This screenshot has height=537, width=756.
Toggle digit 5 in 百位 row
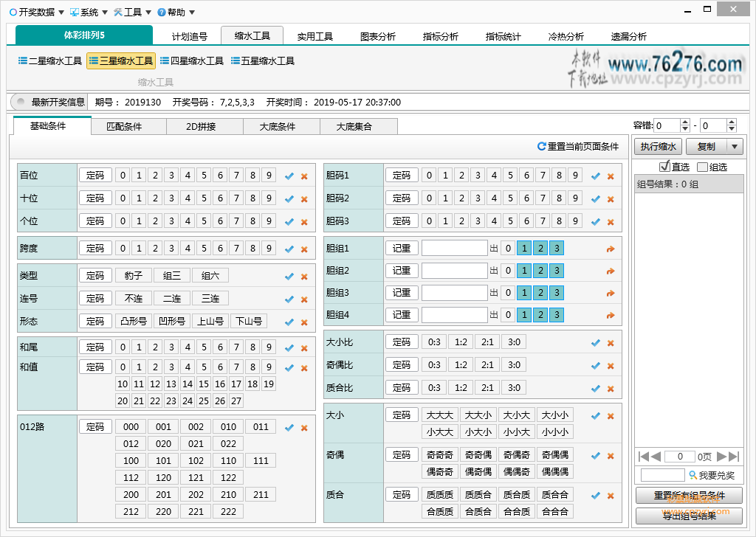[x=204, y=175]
